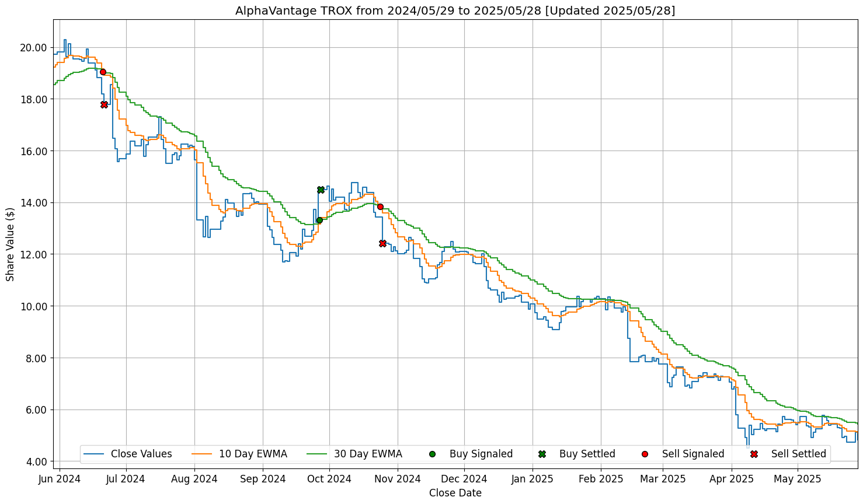Image resolution: width=863 pixels, height=504 pixels.
Task: Click the 12.00 y-axis tick label
Action: [34, 254]
